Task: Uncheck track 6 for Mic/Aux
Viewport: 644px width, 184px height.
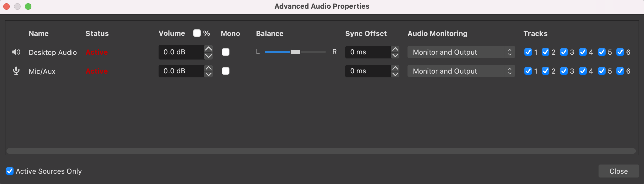Action: (620, 71)
